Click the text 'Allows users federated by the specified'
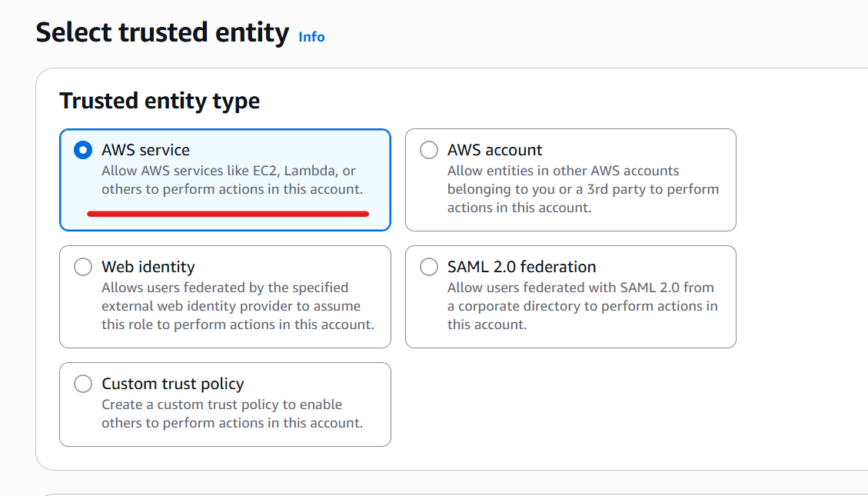The image size is (868, 496). tap(224, 288)
